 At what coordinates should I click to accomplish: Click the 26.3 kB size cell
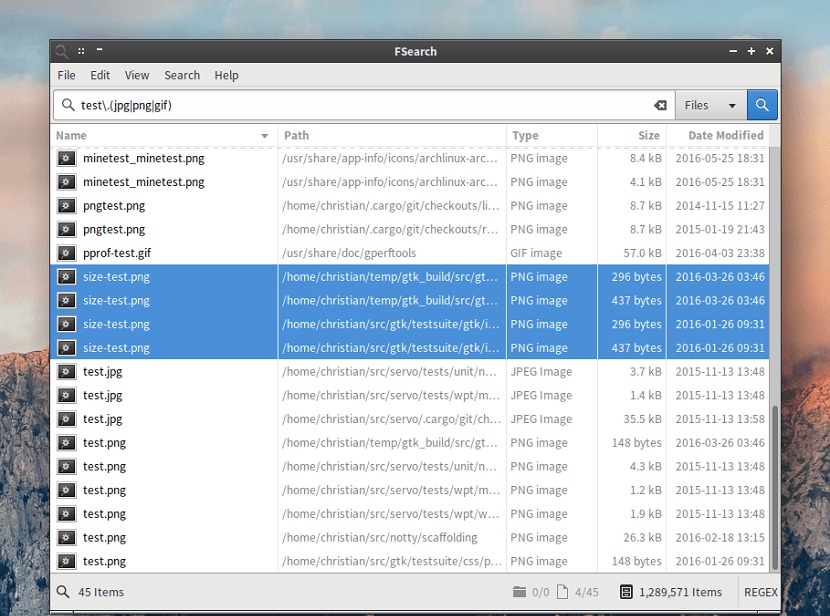click(642, 537)
